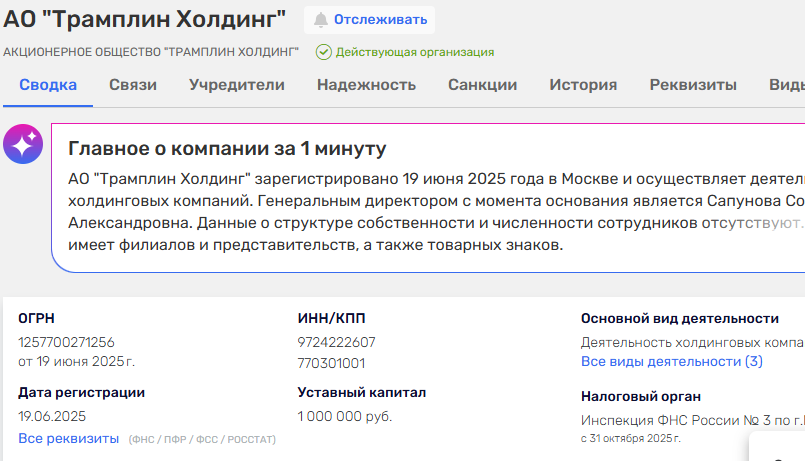Click the АО "Трамплин Холдинг" page heading
The image size is (805, 461).
[x=145, y=19]
